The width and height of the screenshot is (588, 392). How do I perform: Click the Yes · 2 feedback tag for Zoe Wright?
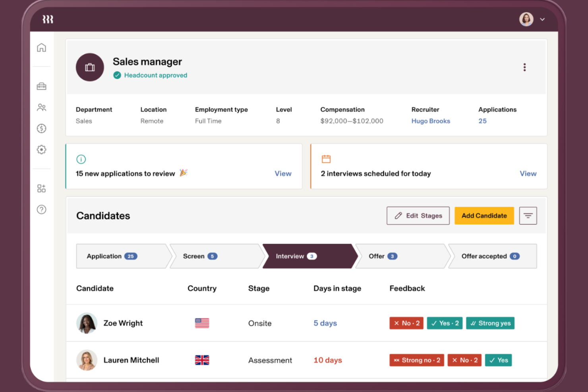click(x=445, y=323)
